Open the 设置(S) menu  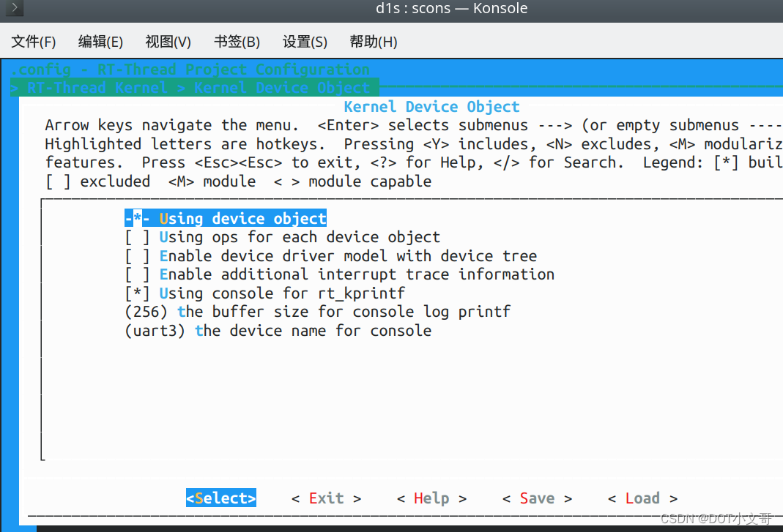[x=304, y=42]
